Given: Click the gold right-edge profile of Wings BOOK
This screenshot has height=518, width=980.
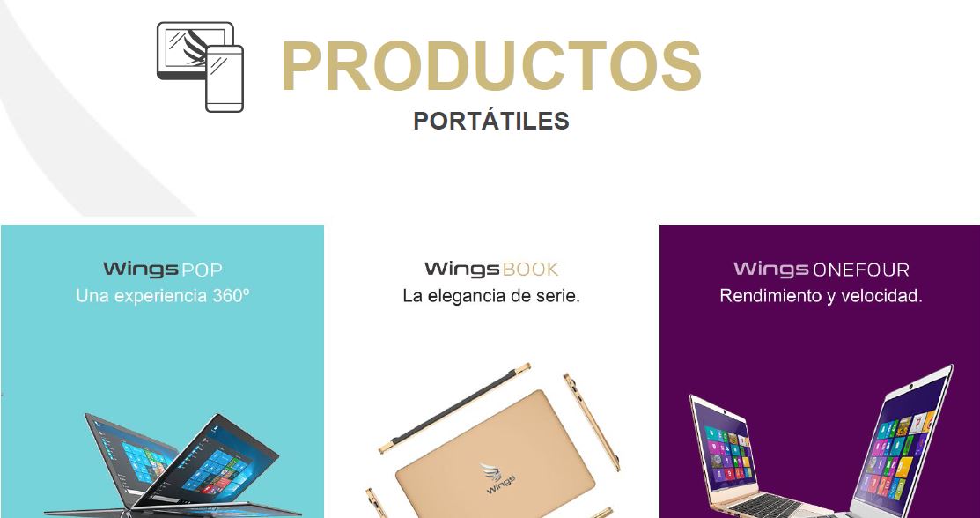Looking at the screenshot, I should (591, 421).
